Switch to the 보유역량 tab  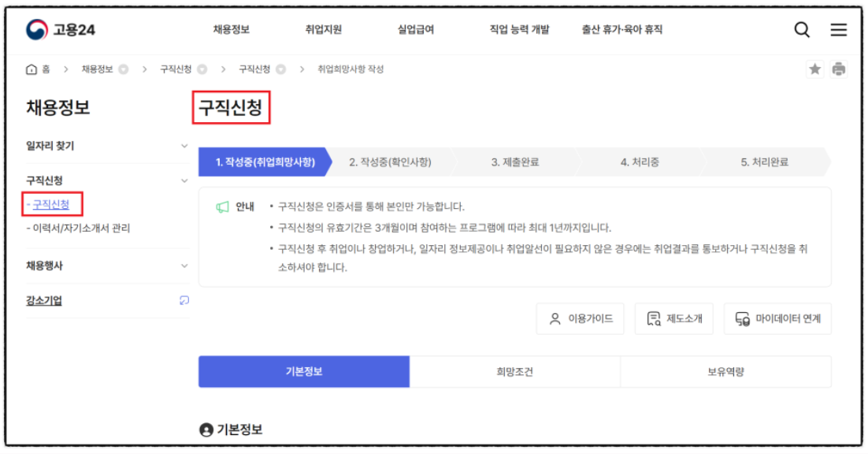tap(726, 370)
